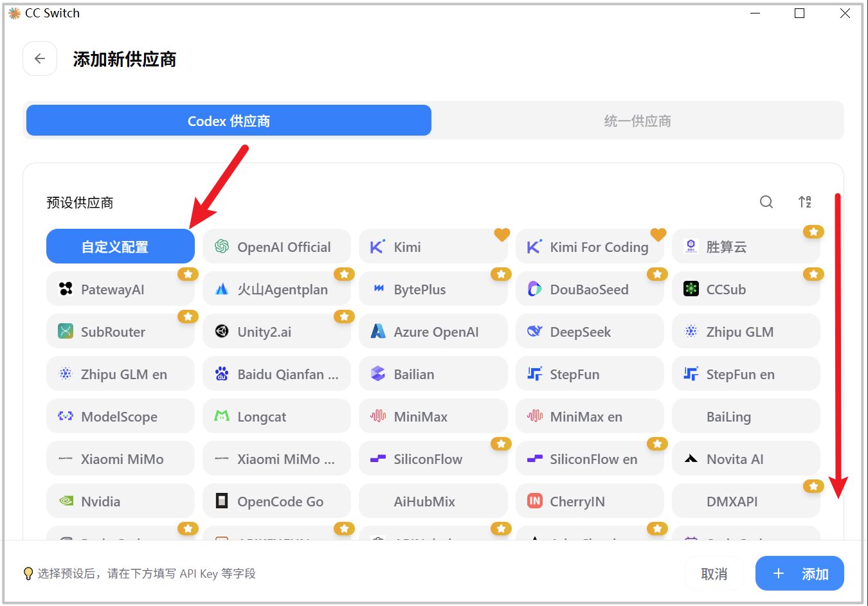The height and width of the screenshot is (606, 868).
Task: Select the 自定义配置 custom configuration option
Action: (120, 247)
